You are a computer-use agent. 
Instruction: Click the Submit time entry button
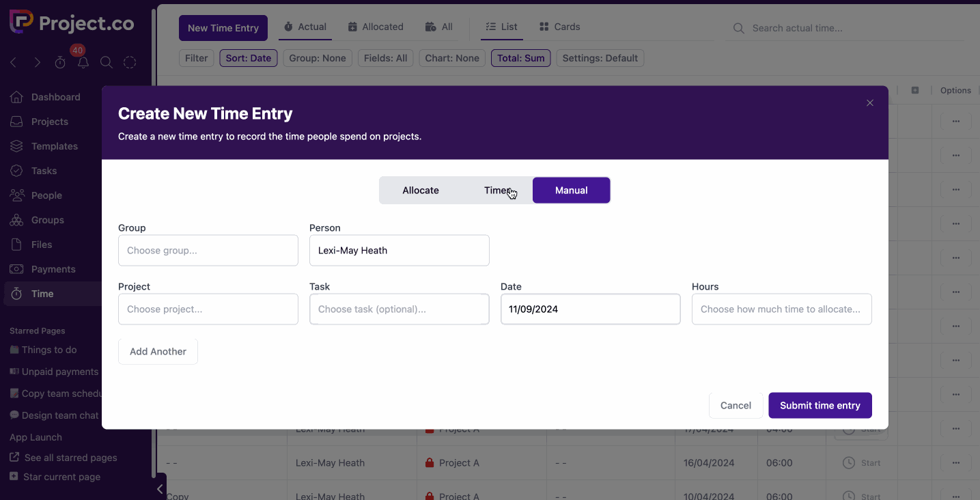pos(820,405)
